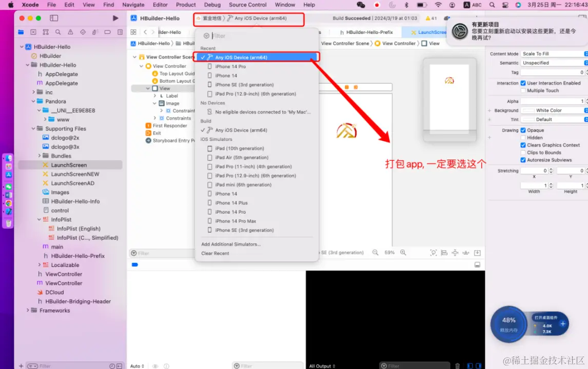This screenshot has height=369, width=588.
Task: Zoom in the storyboard canvas
Action: [403, 253]
